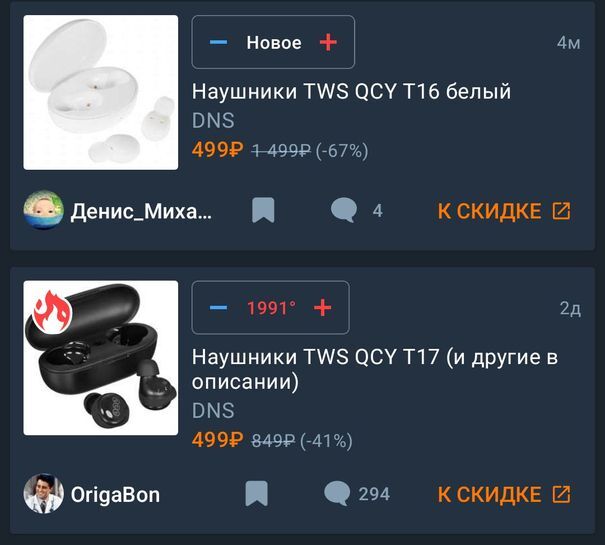
Task: Upvote the QCY T16 white earbuds deal
Action: [x=328, y=42]
